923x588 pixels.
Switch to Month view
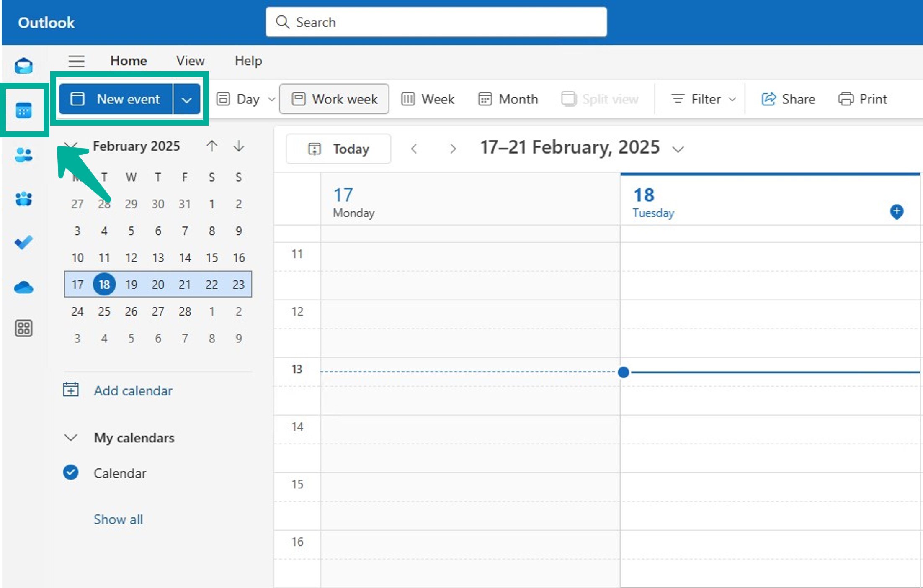(x=508, y=99)
